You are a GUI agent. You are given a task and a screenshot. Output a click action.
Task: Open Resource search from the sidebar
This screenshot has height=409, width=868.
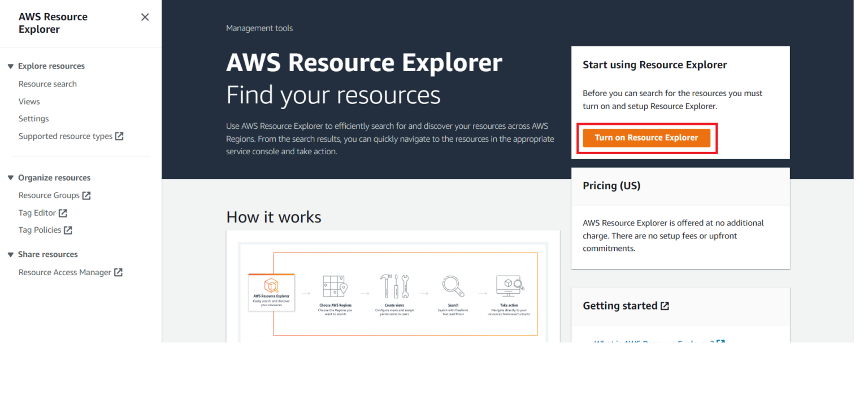(47, 84)
